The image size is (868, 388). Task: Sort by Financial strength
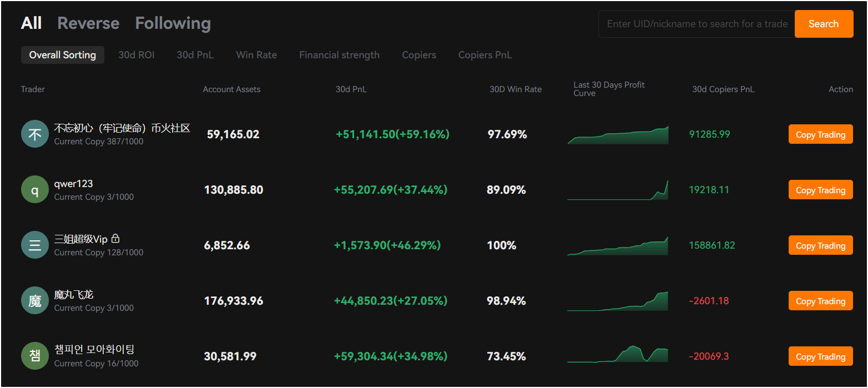339,55
